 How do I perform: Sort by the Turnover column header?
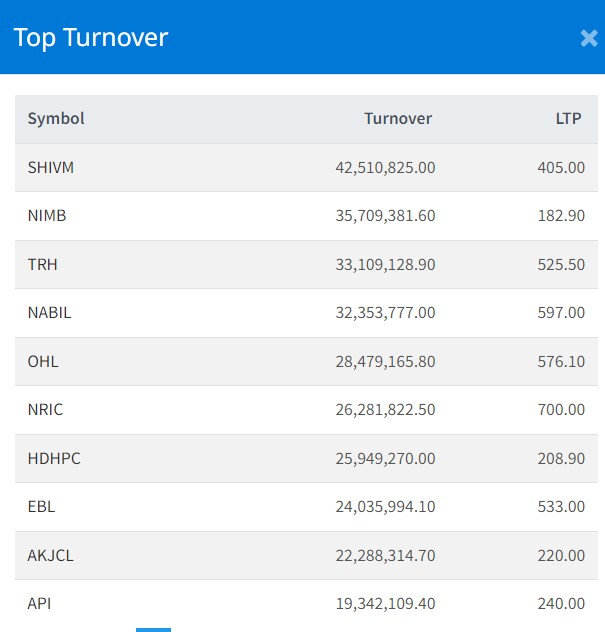[x=398, y=119]
